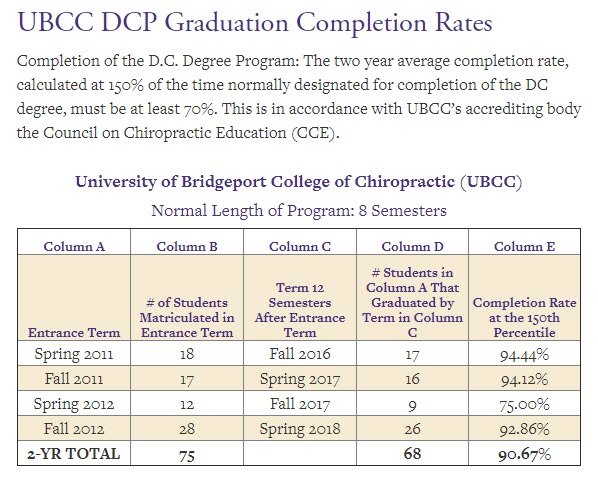Click the Column C header cell
Screen dimensions: 598x490
(x=300, y=242)
